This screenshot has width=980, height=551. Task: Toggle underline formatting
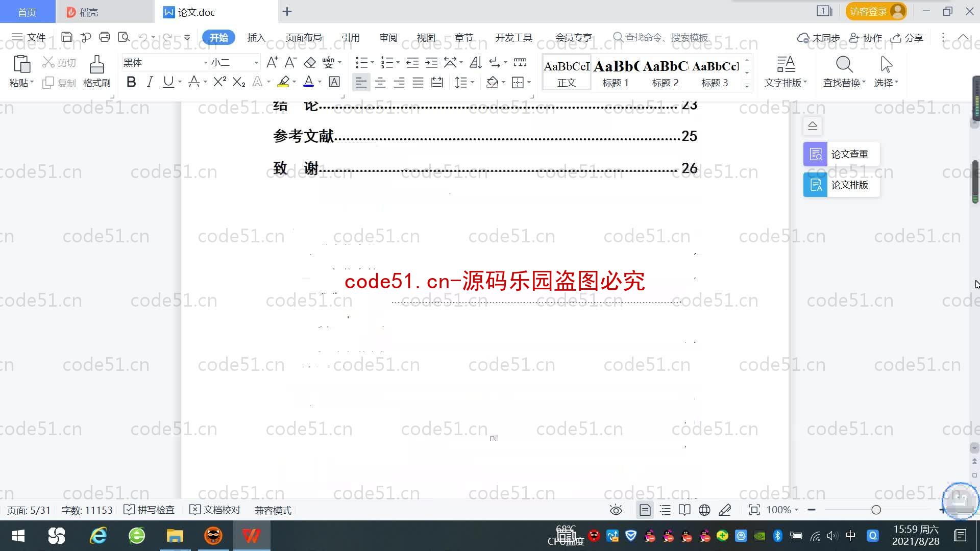168,82
